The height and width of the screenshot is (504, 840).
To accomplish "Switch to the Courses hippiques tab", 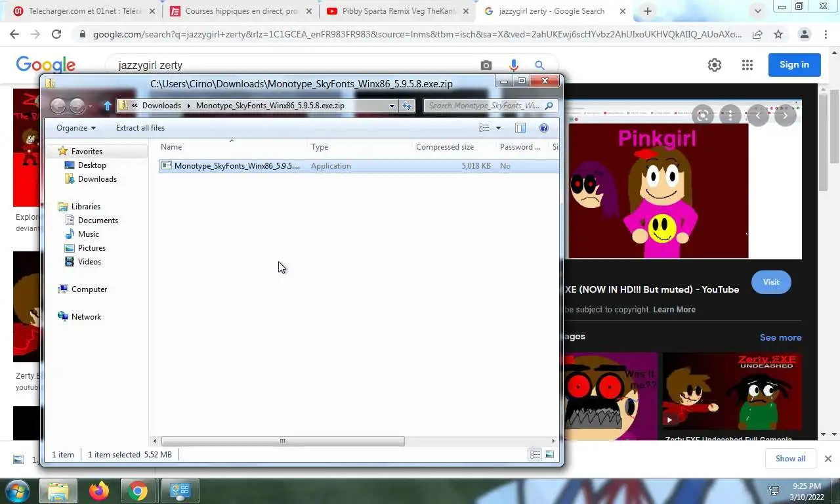I will pos(240,11).
